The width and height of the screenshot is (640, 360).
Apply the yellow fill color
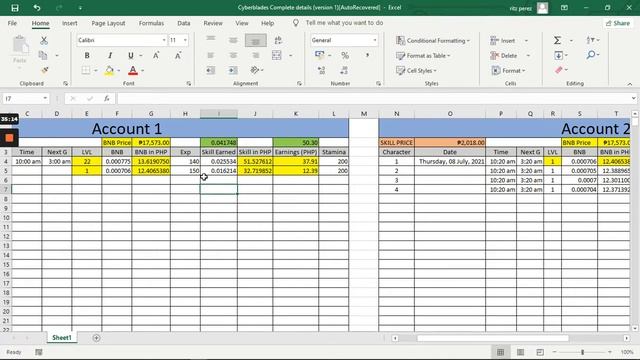109,71
